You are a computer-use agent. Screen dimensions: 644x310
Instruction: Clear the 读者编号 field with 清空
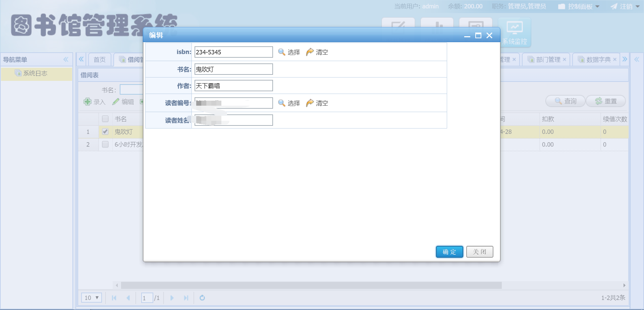[317, 103]
